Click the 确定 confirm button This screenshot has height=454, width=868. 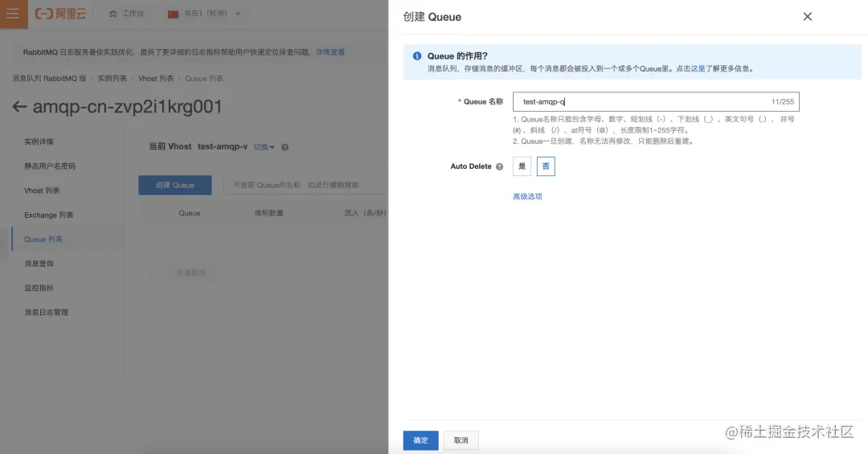(x=420, y=440)
